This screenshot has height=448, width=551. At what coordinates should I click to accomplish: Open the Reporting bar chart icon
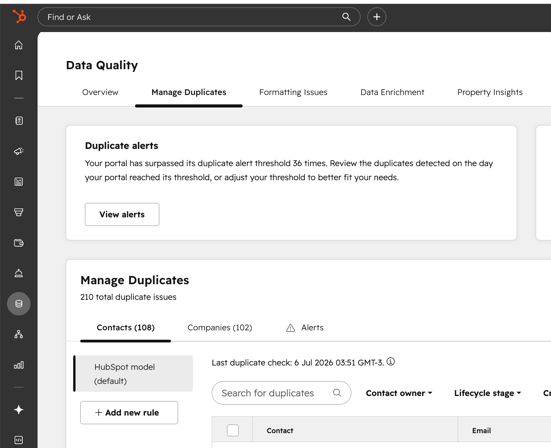click(19, 365)
